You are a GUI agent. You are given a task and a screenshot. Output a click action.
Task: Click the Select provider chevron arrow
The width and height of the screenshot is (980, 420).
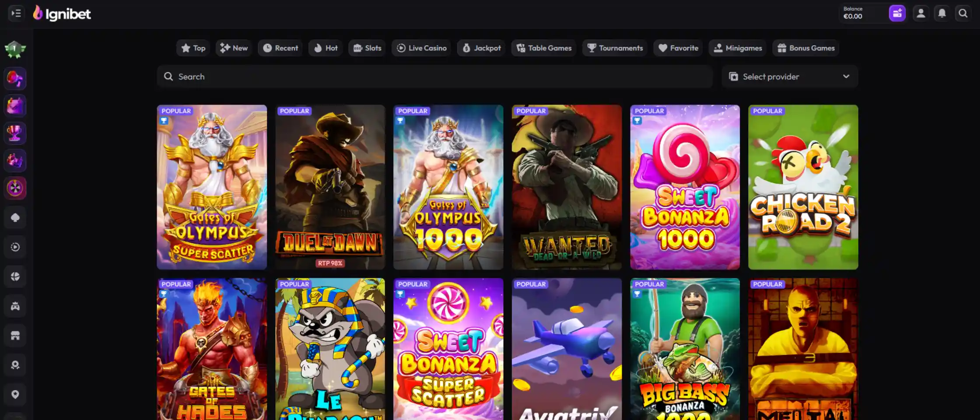[846, 77]
